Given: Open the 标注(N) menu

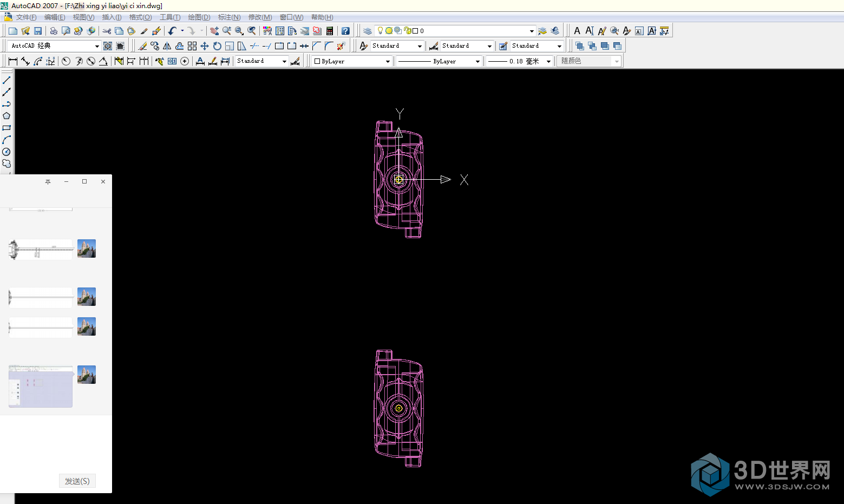Looking at the screenshot, I should (229, 17).
